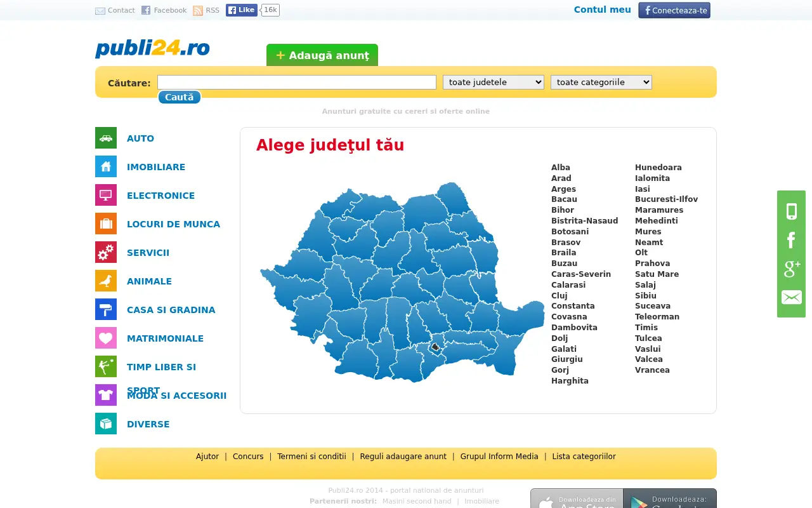Image resolution: width=812 pixels, height=508 pixels.
Task: Open the DIVERSE box icon
Action: pos(106,424)
